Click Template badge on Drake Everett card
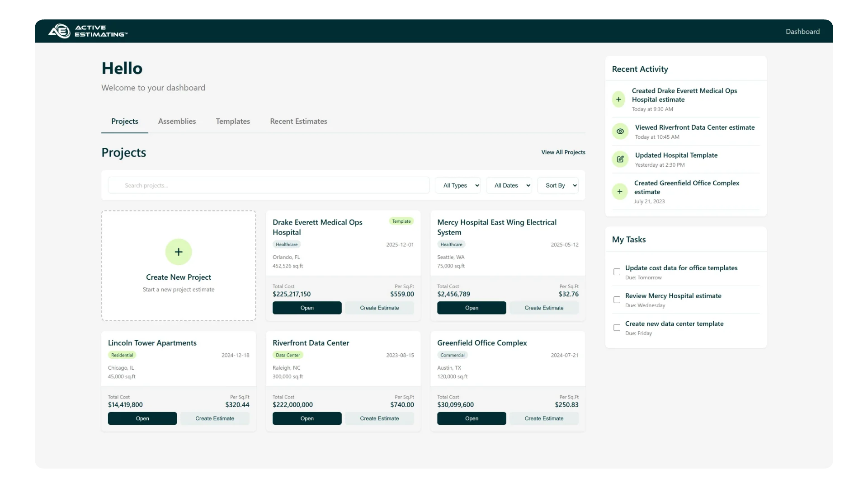 click(x=401, y=221)
